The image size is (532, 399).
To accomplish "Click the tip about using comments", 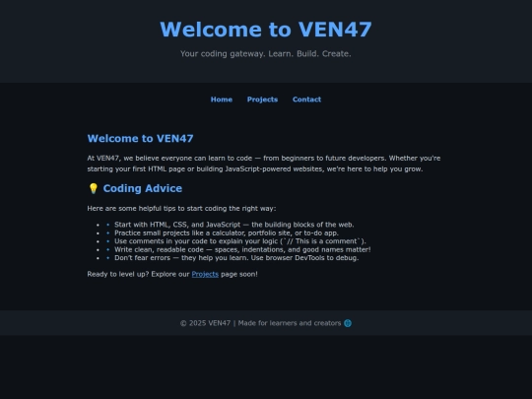I will (x=240, y=241).
